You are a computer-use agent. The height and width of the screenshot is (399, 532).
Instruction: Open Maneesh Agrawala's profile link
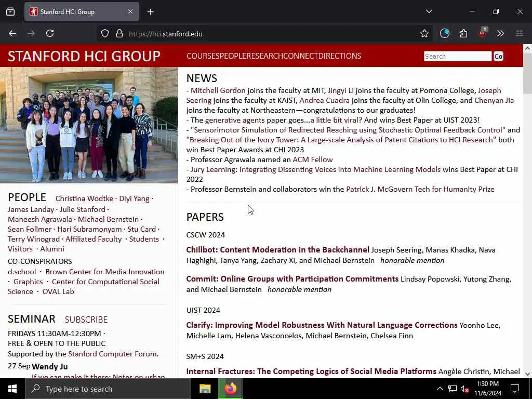[40, 220]
